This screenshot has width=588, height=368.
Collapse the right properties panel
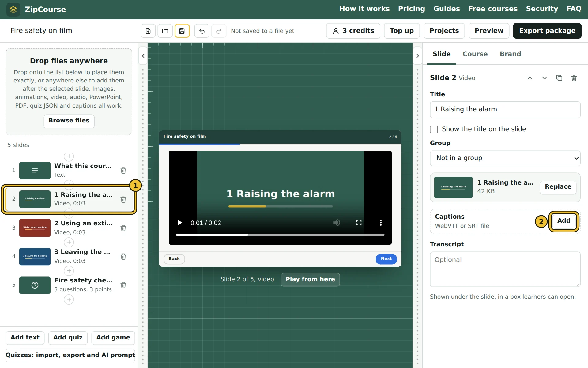[418, 56]
